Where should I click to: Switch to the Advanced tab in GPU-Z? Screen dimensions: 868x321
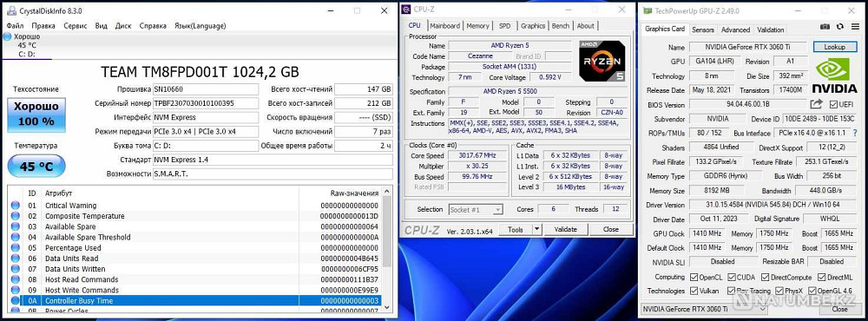(x=735, y=29)
